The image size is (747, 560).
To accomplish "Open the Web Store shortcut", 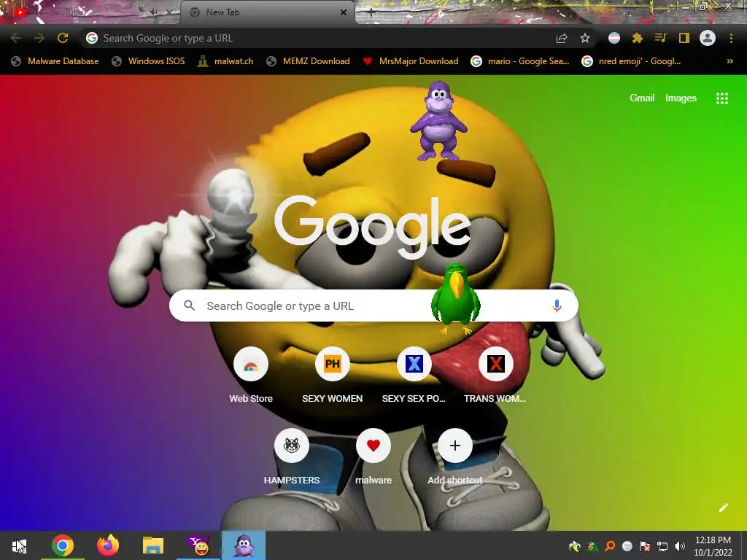I will point(251,365).
